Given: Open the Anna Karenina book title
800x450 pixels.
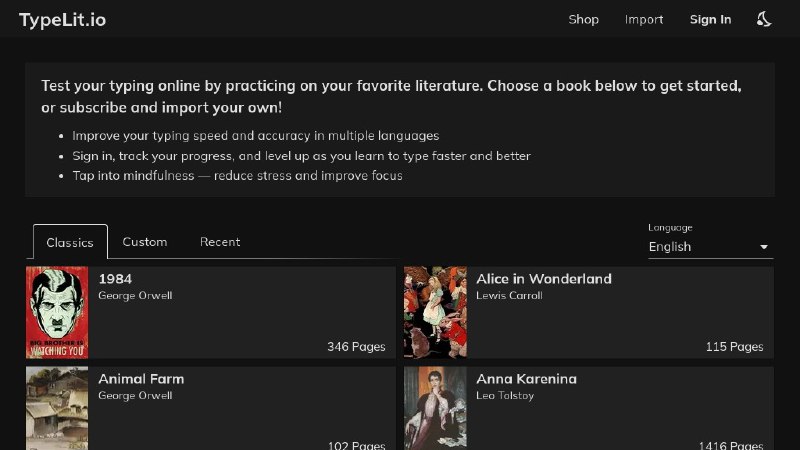Looking at the screenshot, I should pos(526,379).
